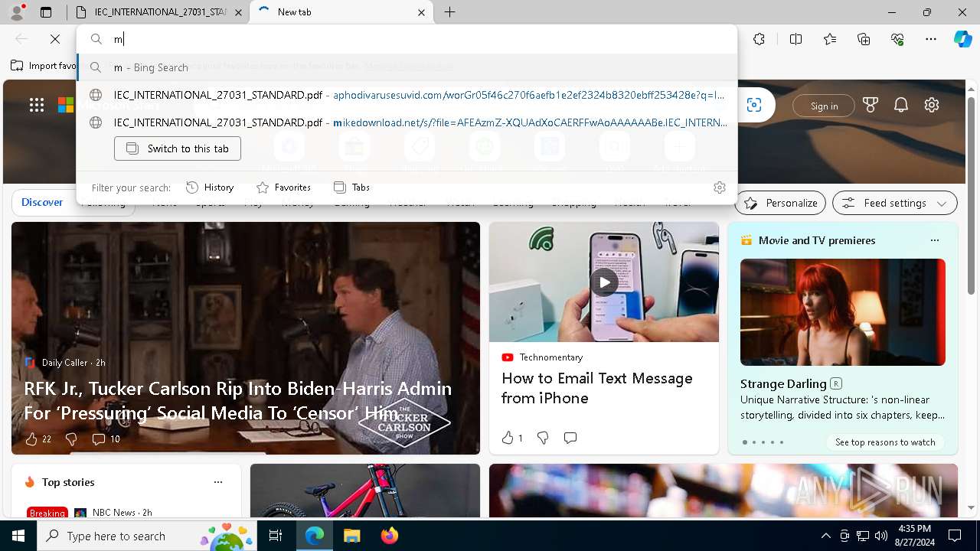Stop loading with the X button
Screen dimensions: 980x551
(55, 39)
